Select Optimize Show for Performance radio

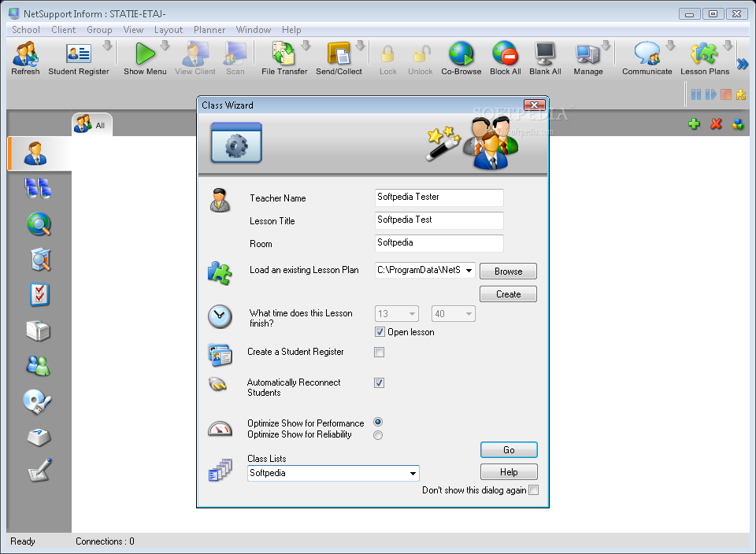pyautogui.click(x=378, y=422)
